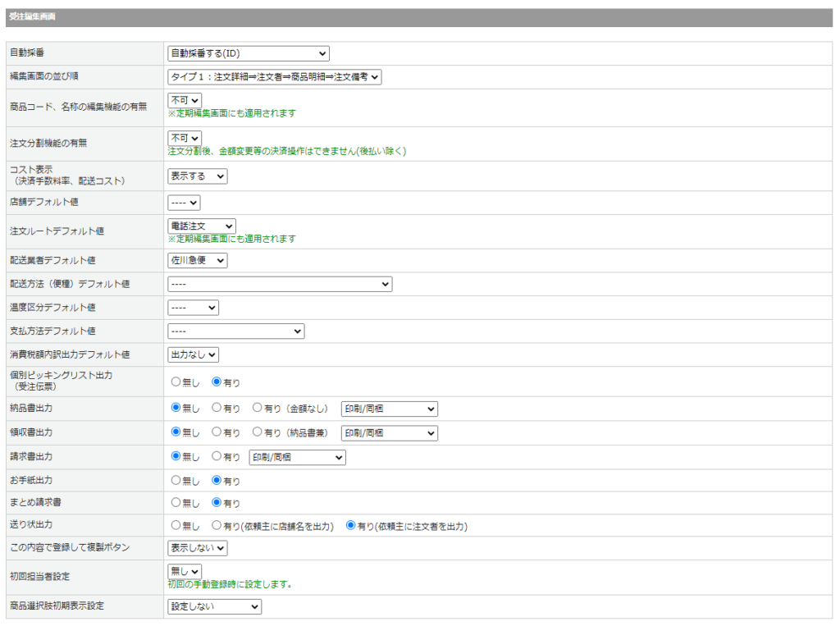
Task: Expand the 商品選択肢初期表示設定 dropdown
Action: click(x=214, y=606)
